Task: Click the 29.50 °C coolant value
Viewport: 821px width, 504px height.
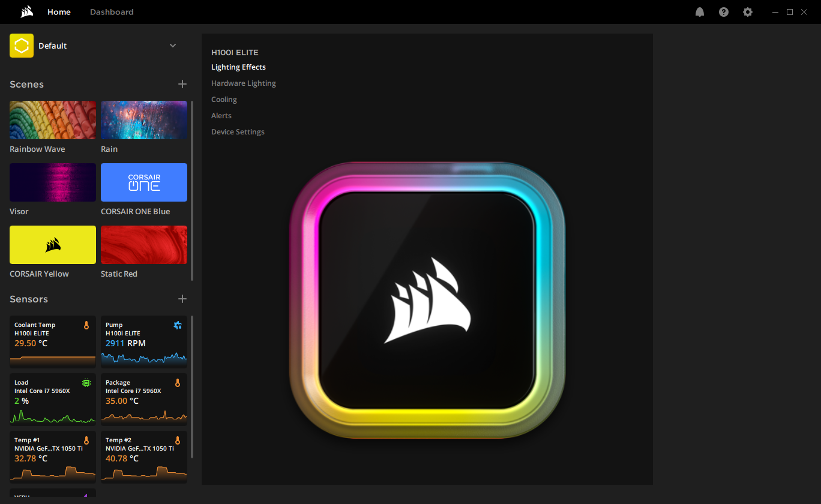Action: click(x=31, y=343)
